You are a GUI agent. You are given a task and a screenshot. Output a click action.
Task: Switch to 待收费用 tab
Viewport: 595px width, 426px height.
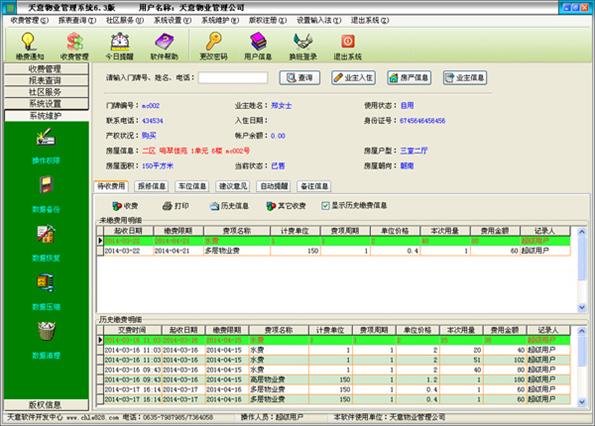pyautogui.click(x=111, y=186)
